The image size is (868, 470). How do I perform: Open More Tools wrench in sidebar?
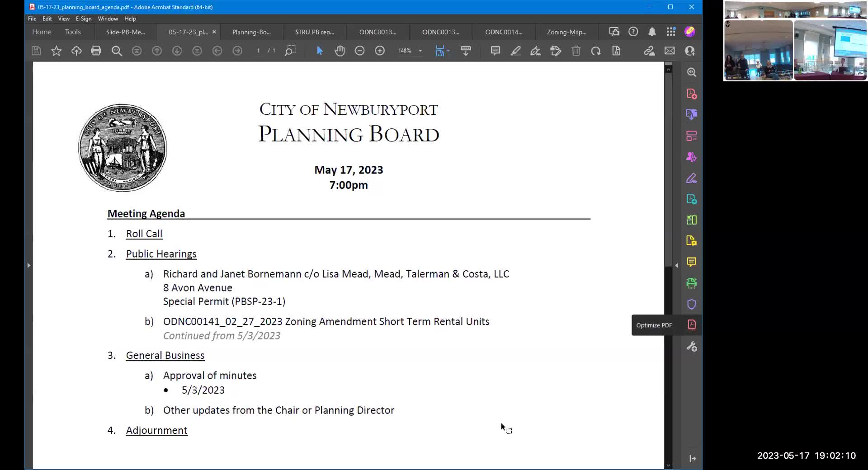pos(692,347)
